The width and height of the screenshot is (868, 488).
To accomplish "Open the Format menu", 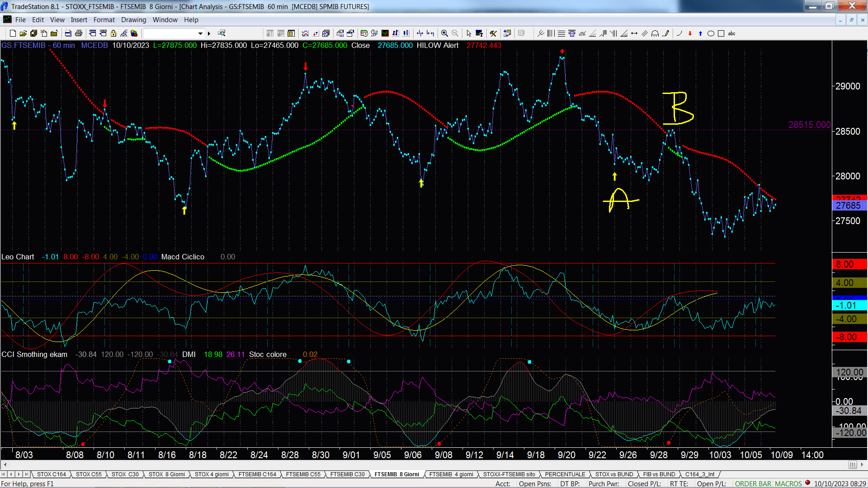I will tap(104, 20).
